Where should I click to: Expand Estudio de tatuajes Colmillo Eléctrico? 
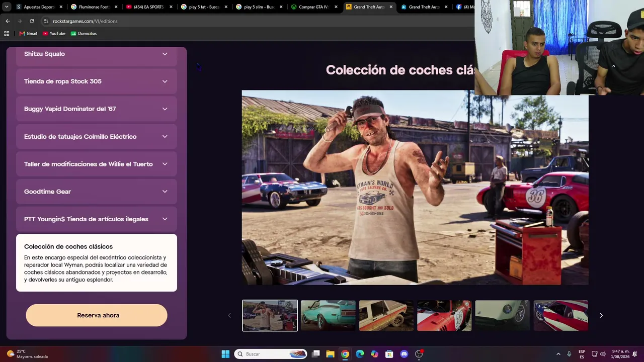point(97,137)
